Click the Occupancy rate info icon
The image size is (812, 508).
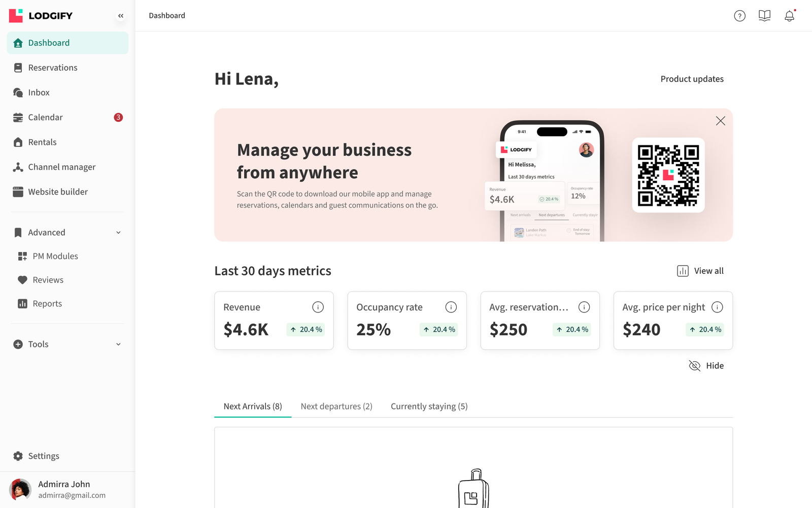click(x=451, y=307)
